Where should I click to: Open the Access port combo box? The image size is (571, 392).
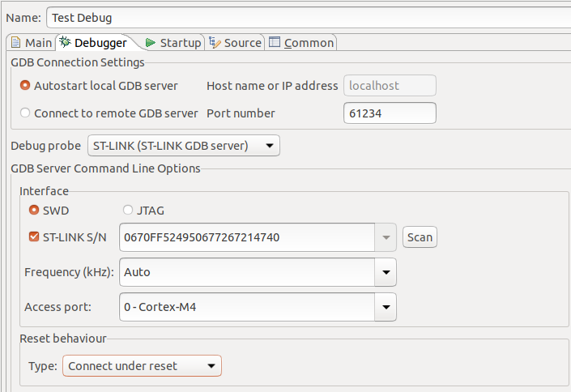(258, 307)
